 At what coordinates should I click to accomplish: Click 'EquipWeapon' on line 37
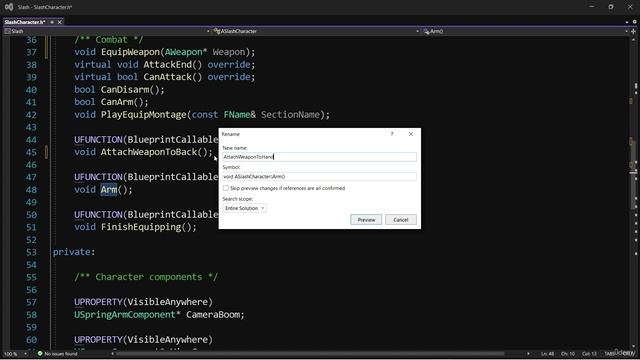(x=130, y=52)
